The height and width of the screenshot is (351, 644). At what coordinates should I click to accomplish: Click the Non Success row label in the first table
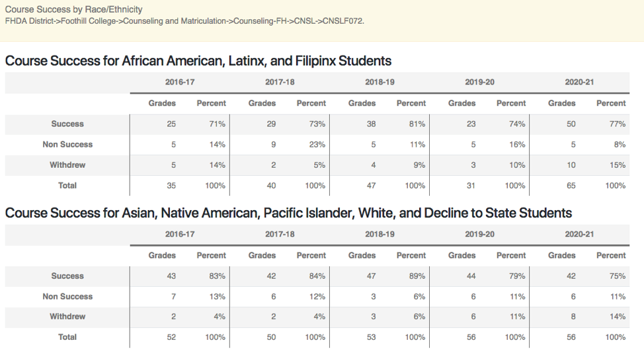pos(67,144)
